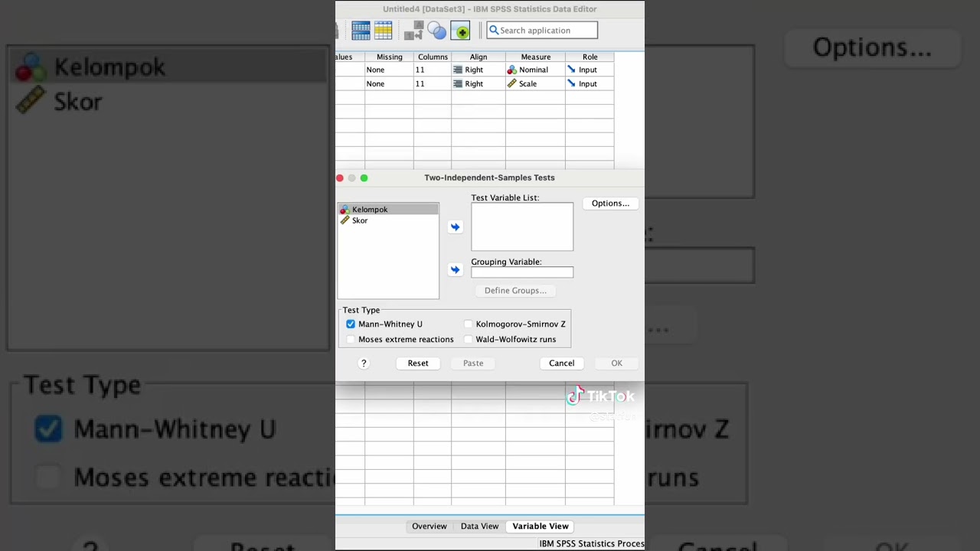Screen dimensions: 980x551
Task: Click the Use Variable Sets icon
Action: click(x=437, y=31)
